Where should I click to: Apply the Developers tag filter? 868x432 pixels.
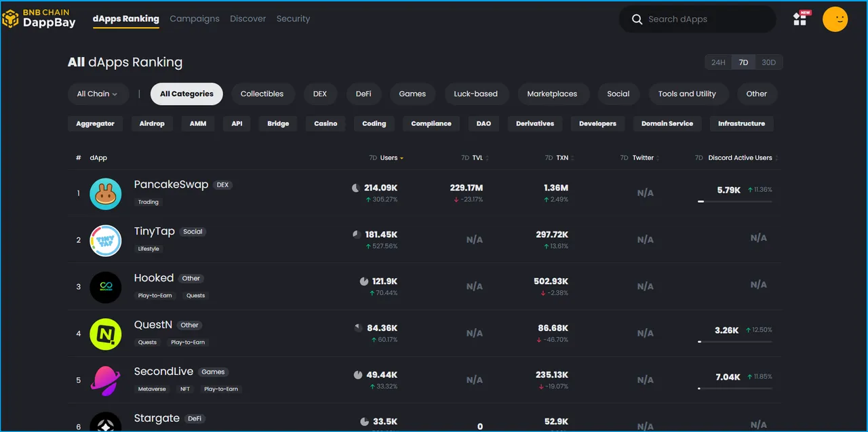tap(597, 123)
